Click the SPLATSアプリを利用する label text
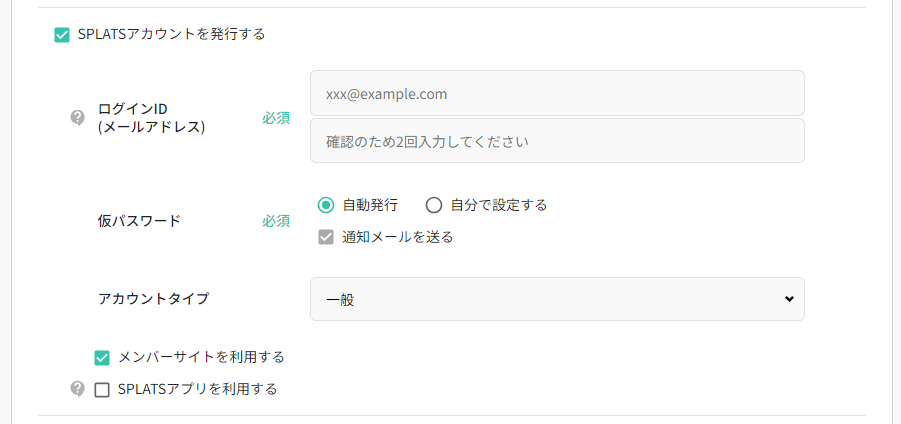901x424 pixels. pyautogui.click(x=197, y=389)
